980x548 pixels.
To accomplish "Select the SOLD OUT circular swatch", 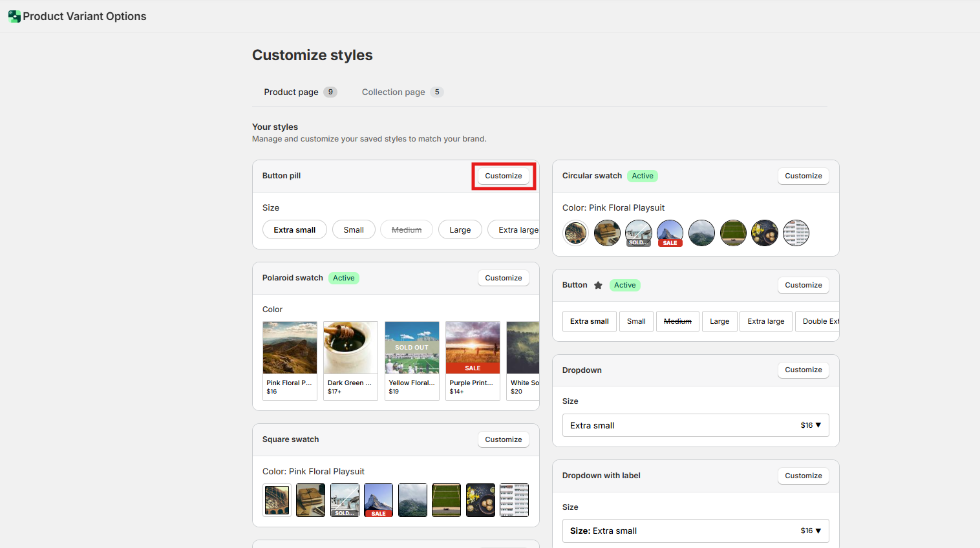I will coord(638,233).
